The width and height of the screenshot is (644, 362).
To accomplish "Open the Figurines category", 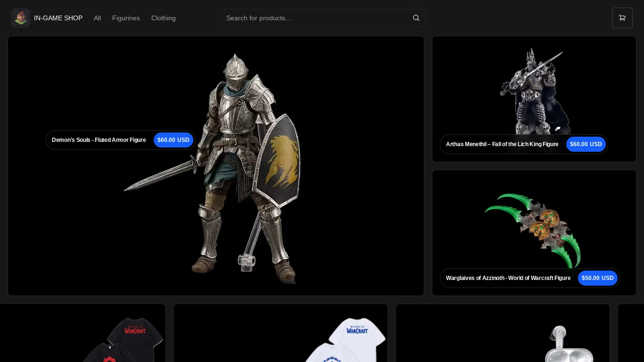I will pyautogui.click(x=126, y=18).
